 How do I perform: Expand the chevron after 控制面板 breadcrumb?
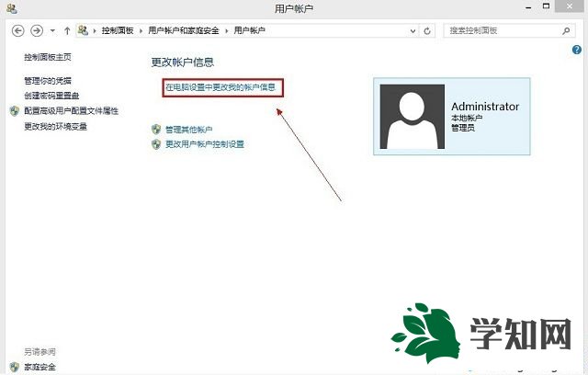141,30
